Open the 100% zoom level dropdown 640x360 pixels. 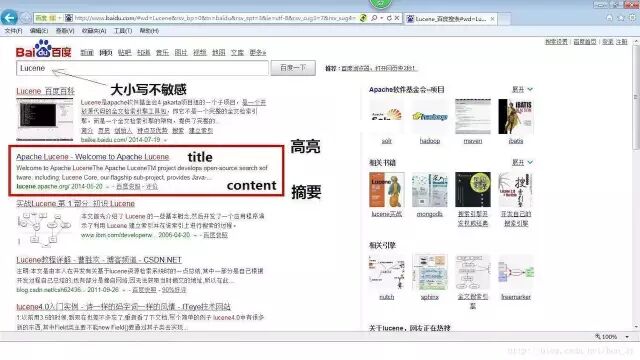tap(627, 337)
